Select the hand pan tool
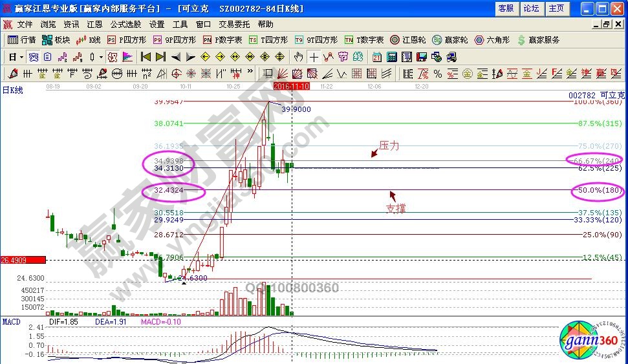Image resolution: width=628 pixels, height=364 pixels. [299, 57]
